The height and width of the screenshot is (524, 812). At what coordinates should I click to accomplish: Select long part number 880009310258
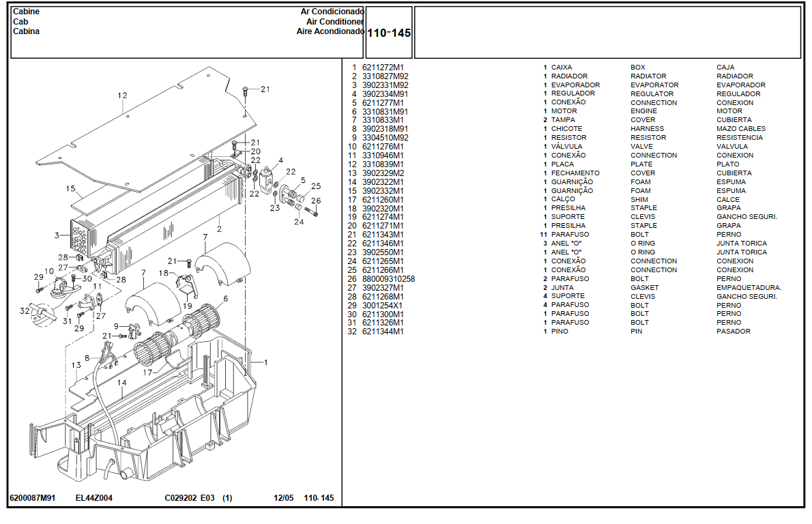(388, 278)
